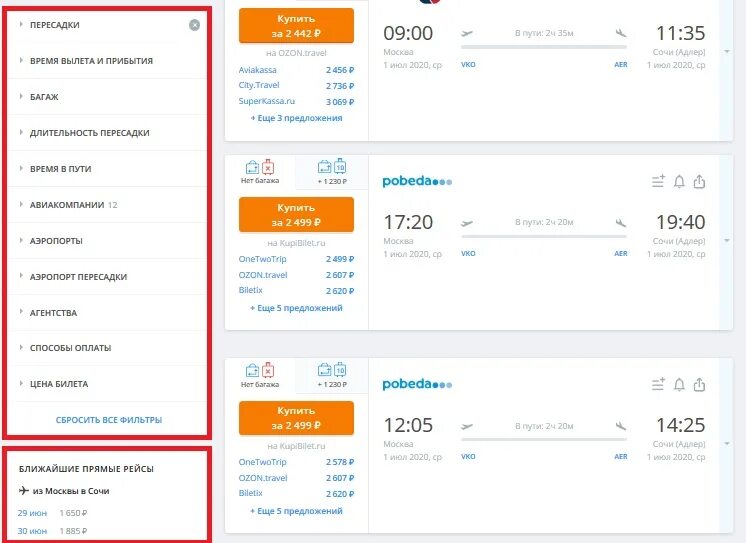
Task: Click add-to-list icon on 17:20 Pobeda flight
Action: point(658,181)
